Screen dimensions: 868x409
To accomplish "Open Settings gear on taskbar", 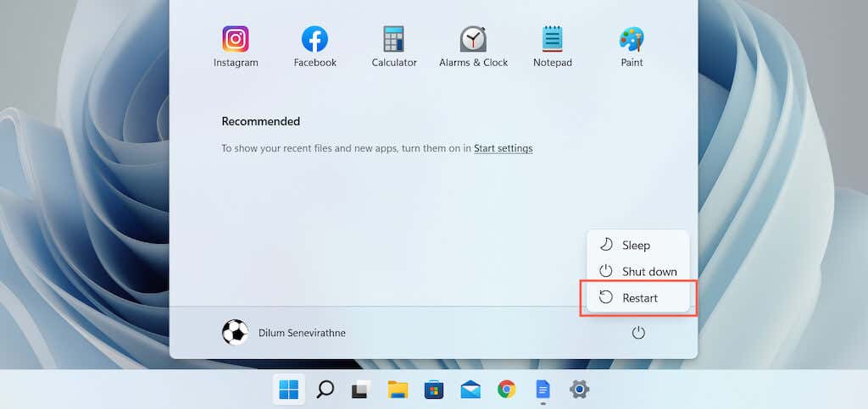I will 579,390.
